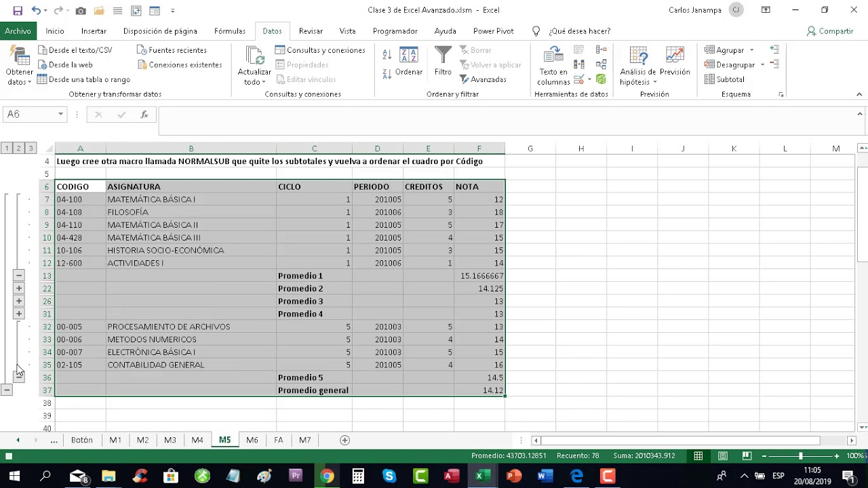The width and height of the screenshot is (868, 488).
Task: Toggle the Consultas y conexiones pane
Action: click(x=320, y=50)
